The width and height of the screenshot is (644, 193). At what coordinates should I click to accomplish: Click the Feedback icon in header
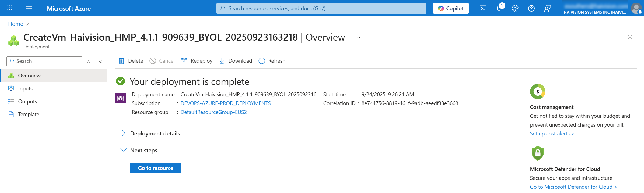coord(547,8)
